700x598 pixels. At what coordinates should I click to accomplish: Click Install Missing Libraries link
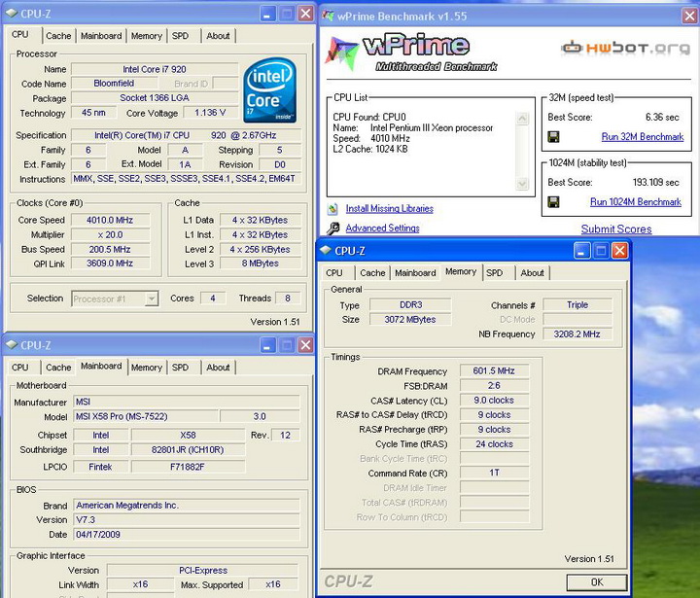389,208
